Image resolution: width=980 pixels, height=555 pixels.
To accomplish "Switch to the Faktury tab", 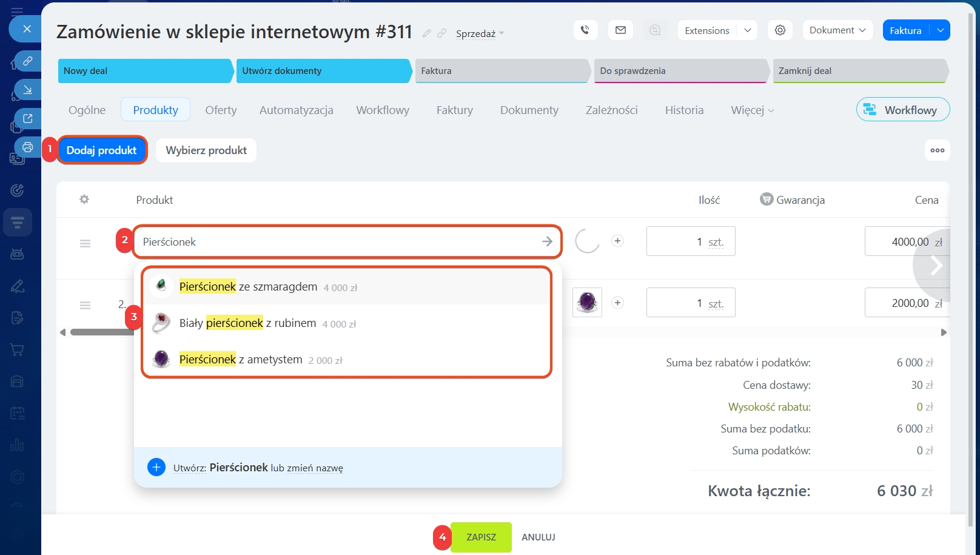I will [x=454, y=110].
